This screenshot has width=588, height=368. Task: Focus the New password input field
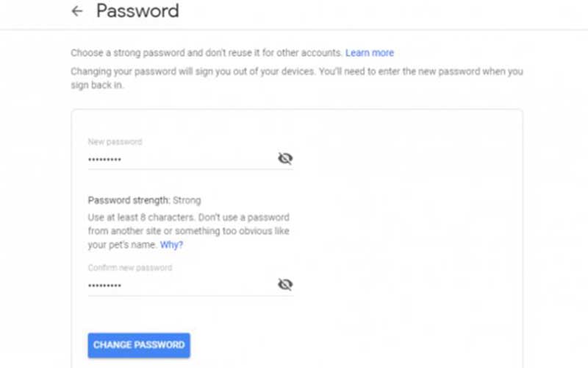click(182, 159)
